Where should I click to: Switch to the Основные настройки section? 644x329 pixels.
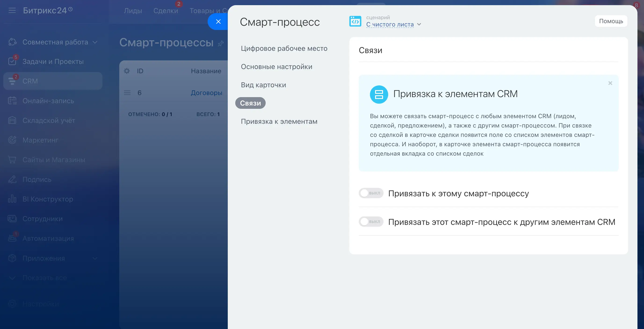276,66
